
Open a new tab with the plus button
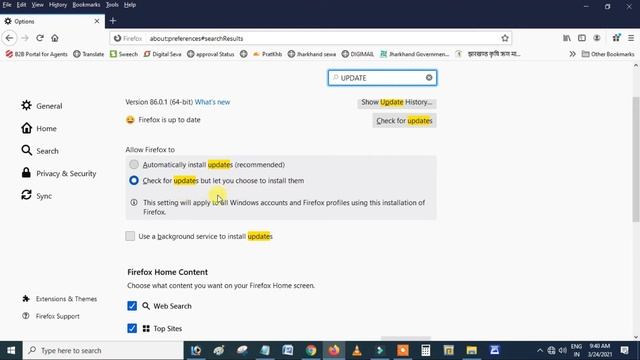pos(113,21)
